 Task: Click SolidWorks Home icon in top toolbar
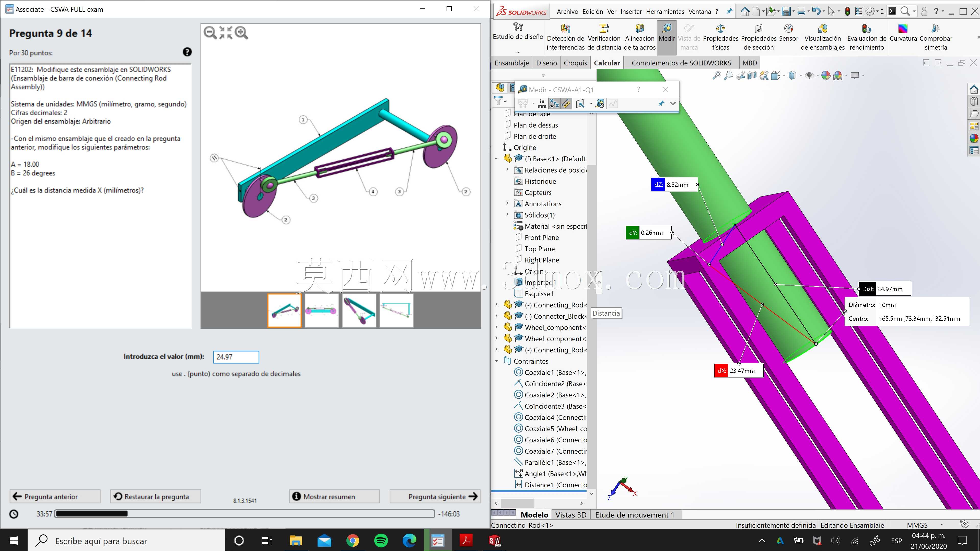coord(745,12)
